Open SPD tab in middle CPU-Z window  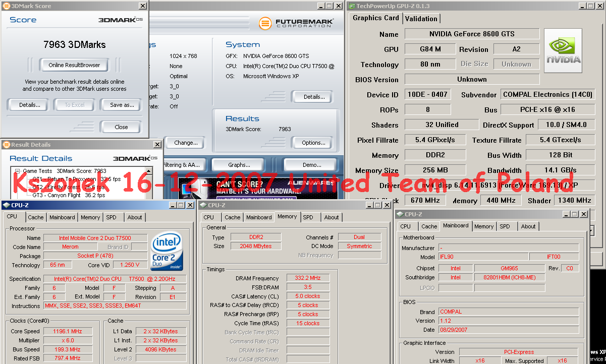click(x=308, y=217)
